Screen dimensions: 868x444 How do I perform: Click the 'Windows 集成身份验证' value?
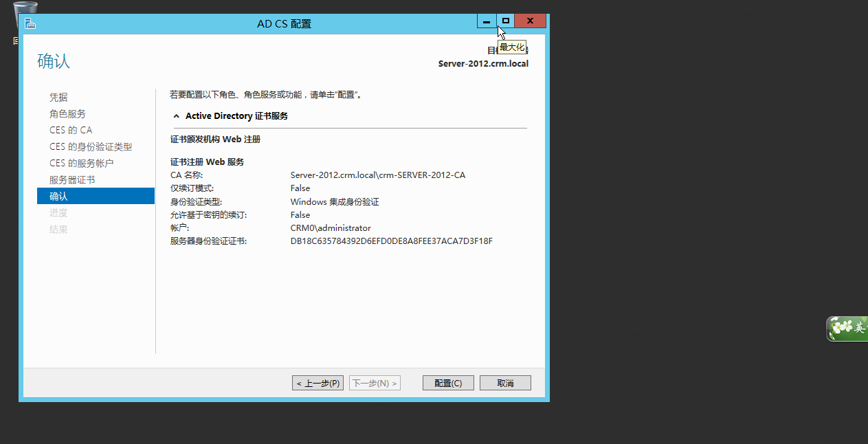[335, 202]
